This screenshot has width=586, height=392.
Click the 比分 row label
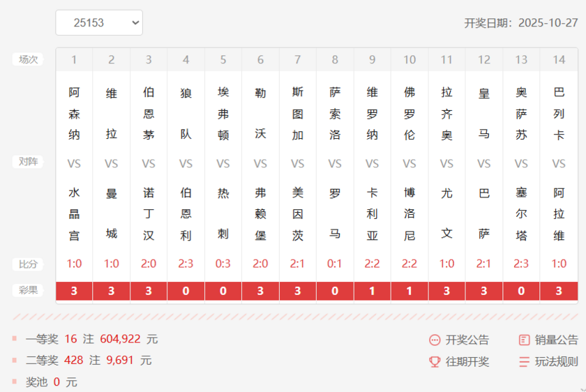(x=28, y=264)
